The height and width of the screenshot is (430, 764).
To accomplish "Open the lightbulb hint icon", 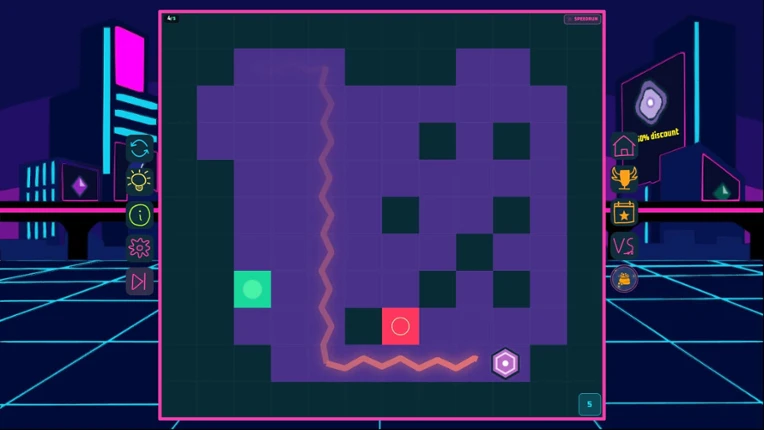I will (139, 181).
